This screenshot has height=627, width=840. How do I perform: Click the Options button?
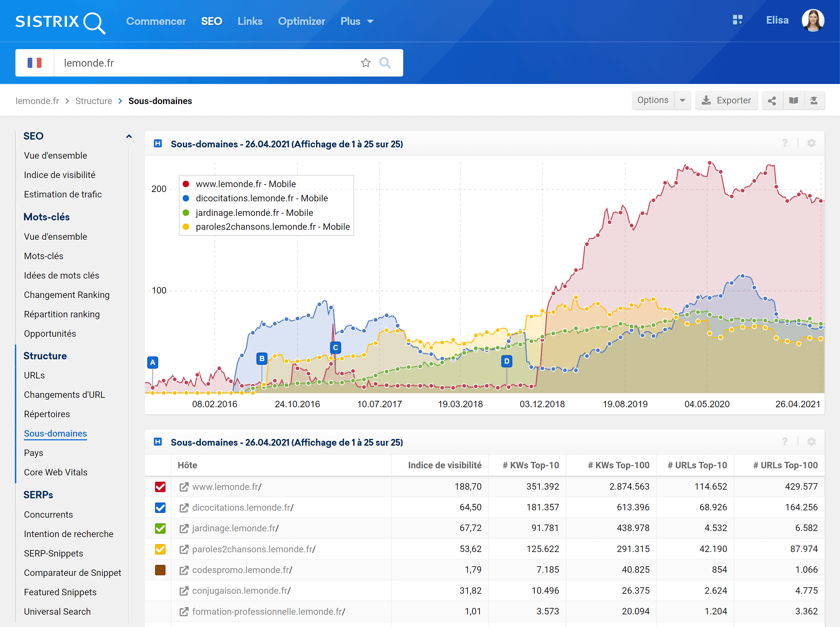click(653, 101)
